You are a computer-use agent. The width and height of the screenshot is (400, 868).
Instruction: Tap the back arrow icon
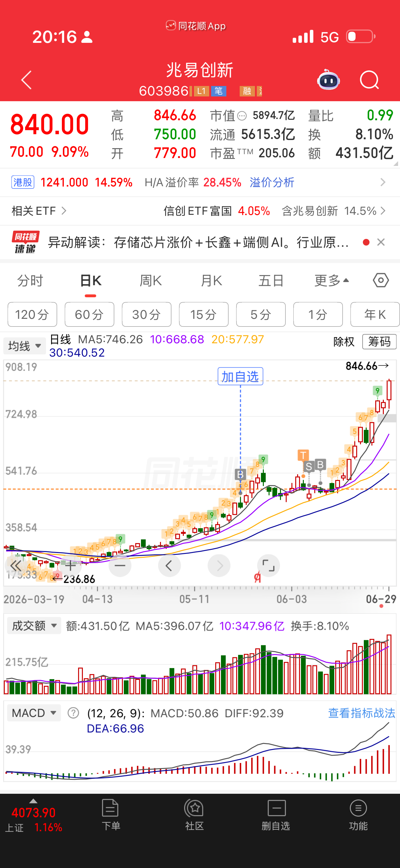click(x=26, y=80)
